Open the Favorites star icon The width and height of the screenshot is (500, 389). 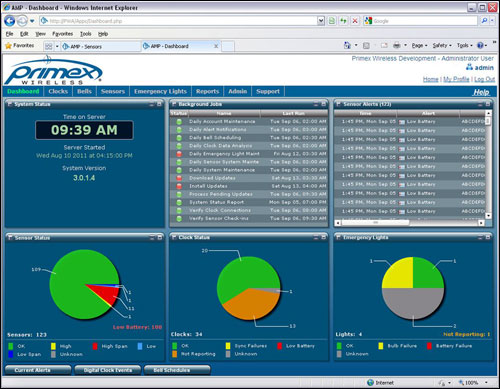pos(8,46)
